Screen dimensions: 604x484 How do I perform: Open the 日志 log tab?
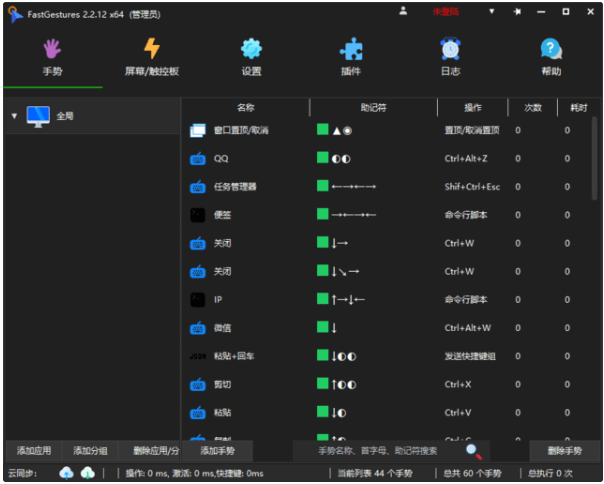451,58
